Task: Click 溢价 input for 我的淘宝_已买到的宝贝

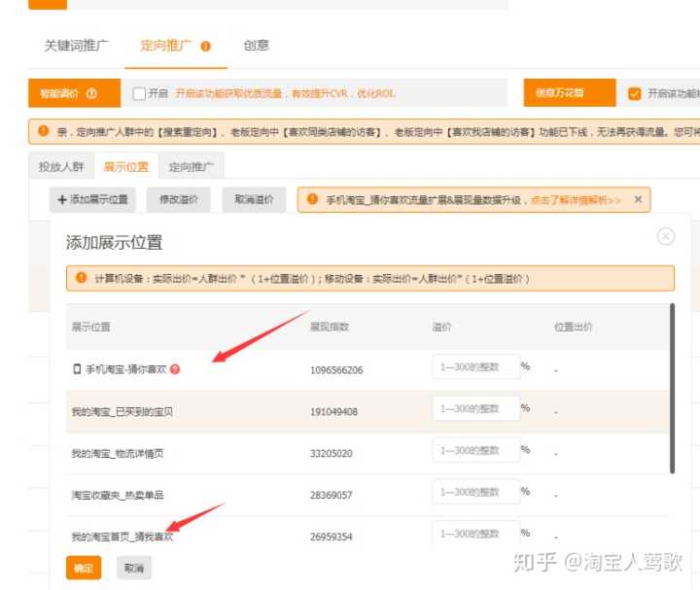Action: tap(475, 409)
